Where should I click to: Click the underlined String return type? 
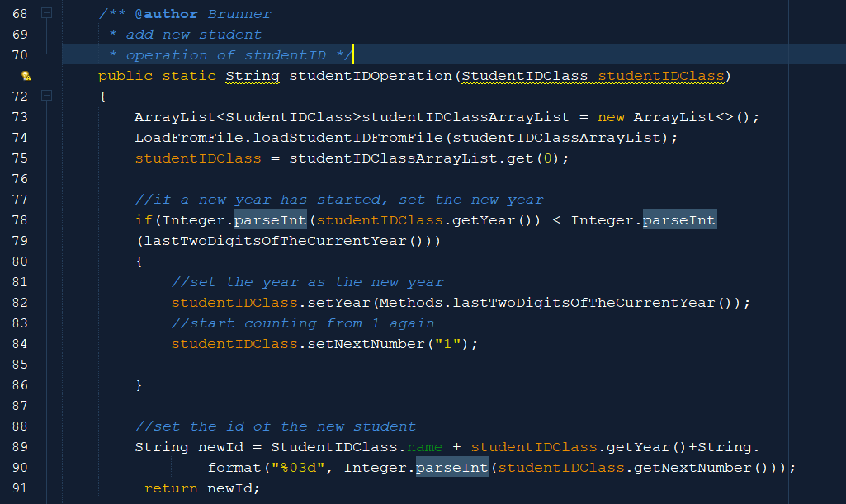pyautogui.click(x=253, y=76)
